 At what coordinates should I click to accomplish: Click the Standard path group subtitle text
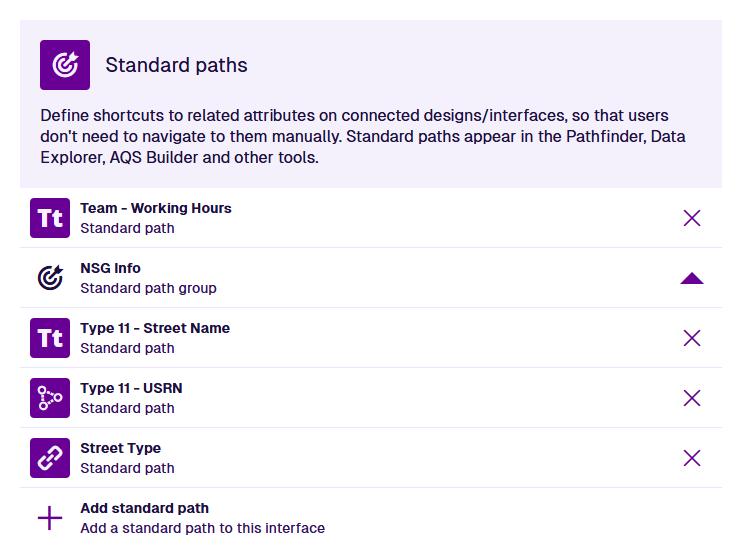tap(148, 288)
